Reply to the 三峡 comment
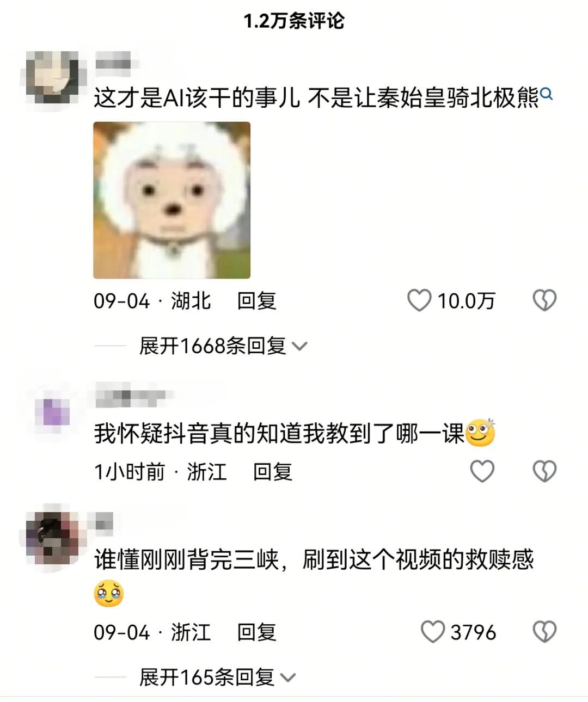 tap(256, 632)
